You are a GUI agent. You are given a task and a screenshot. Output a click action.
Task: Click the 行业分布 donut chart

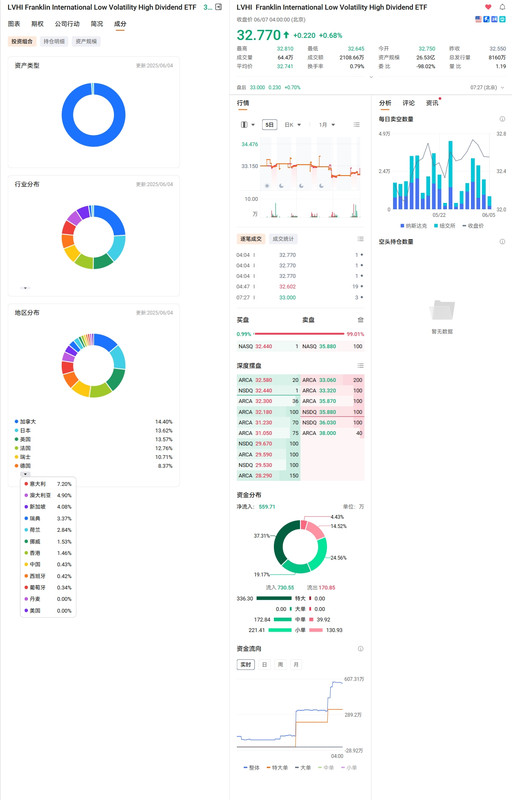click(93, 237)
